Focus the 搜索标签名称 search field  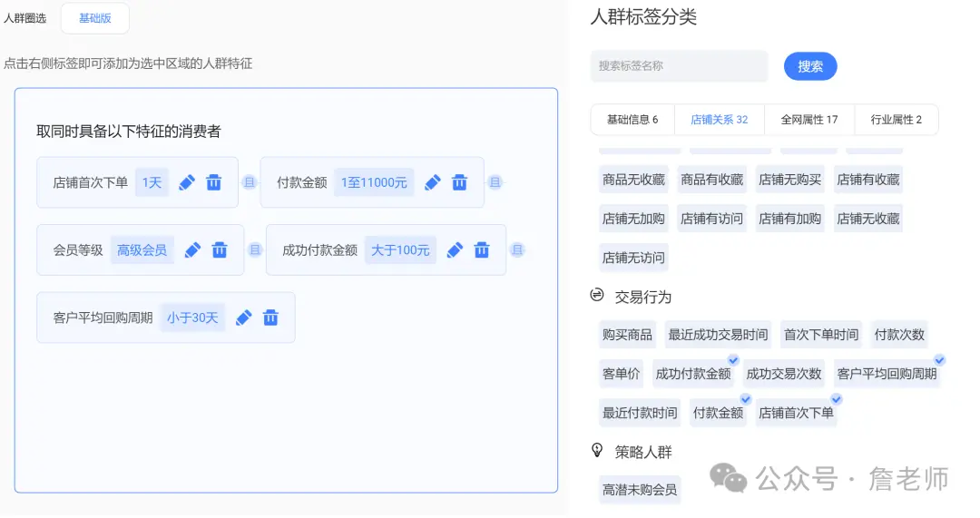point(679,66)
